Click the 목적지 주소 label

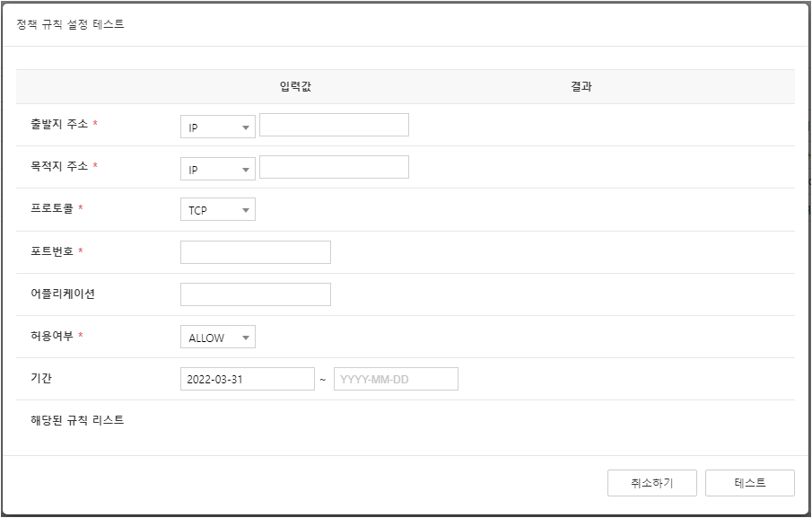click(x=59, y=166)
